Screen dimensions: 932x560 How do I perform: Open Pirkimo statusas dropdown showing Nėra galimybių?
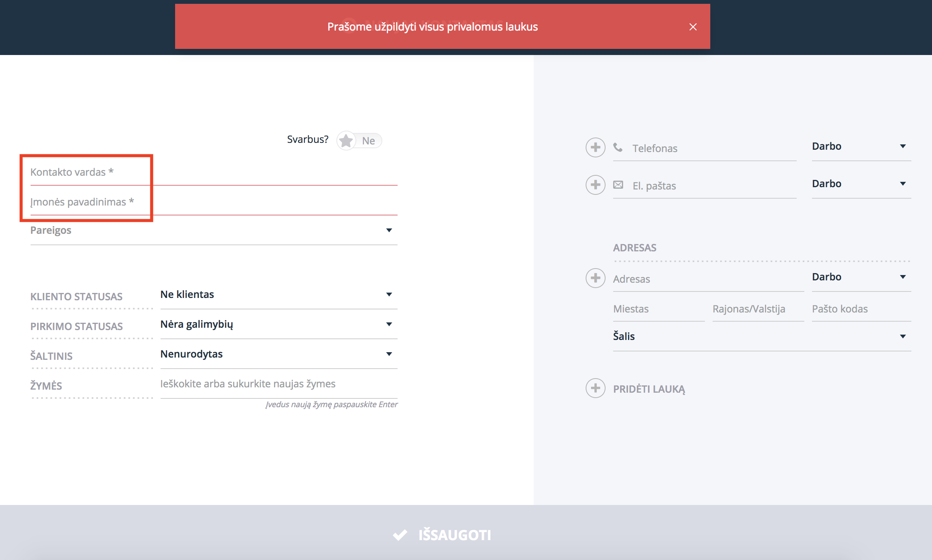point(279,324)
